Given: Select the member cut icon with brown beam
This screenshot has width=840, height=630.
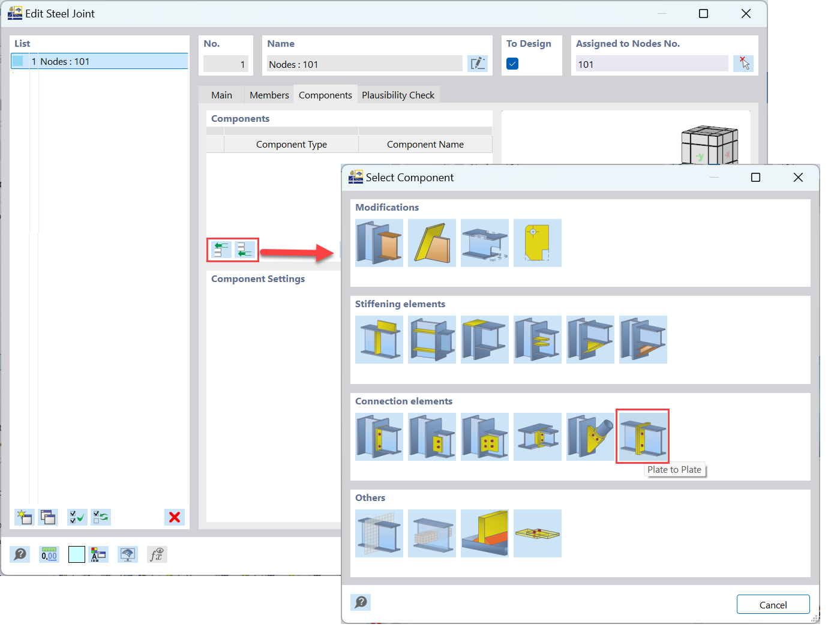Looking at the screenshot, I should [x=379, y=243].
